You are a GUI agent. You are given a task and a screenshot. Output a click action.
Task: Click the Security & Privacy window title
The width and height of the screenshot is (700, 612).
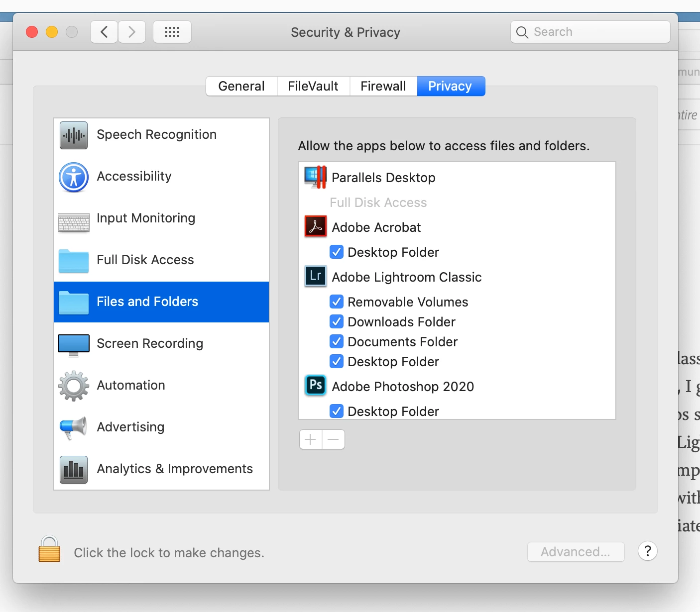[x=346, y=32]
